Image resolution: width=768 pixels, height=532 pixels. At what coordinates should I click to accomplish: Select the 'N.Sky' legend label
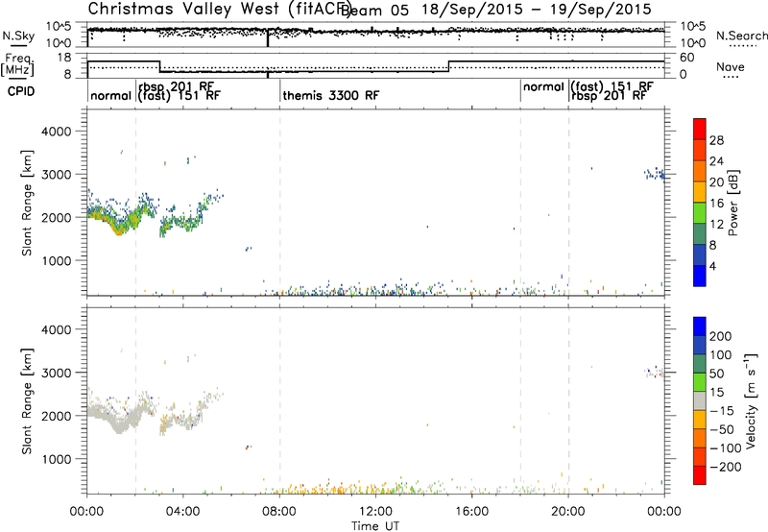tap(18, 36)
